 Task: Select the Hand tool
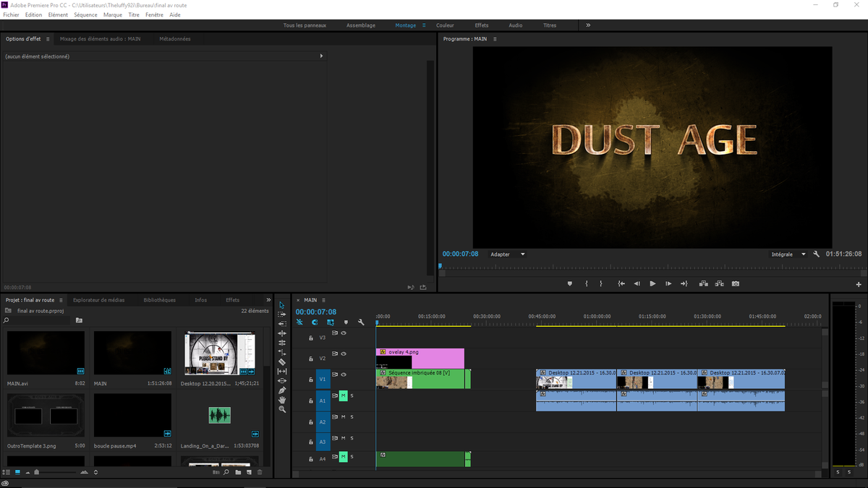(282, 400)
